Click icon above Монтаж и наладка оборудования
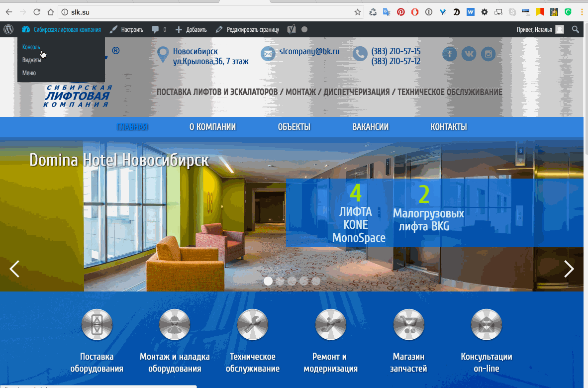Screen dimensions: 588x388 tap(175, 325)
